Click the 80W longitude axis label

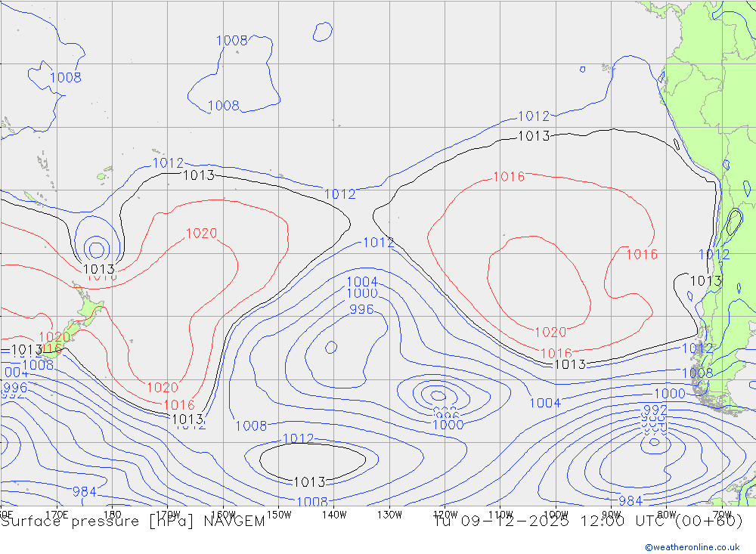667,515
